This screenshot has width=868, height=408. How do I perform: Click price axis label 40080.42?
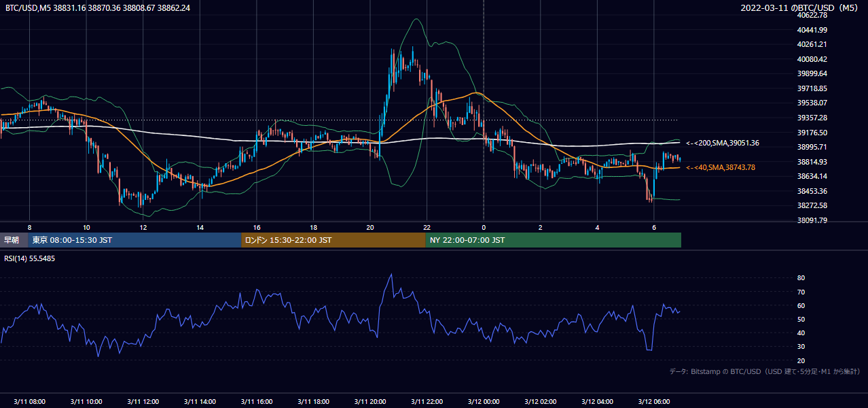(x=813, y=59)
